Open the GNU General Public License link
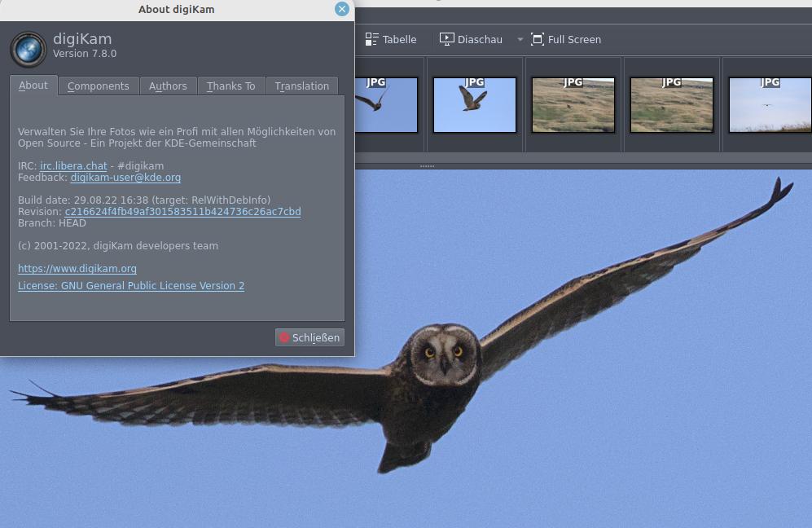Viewport: 812px width, 528px height. coord(131,285)
